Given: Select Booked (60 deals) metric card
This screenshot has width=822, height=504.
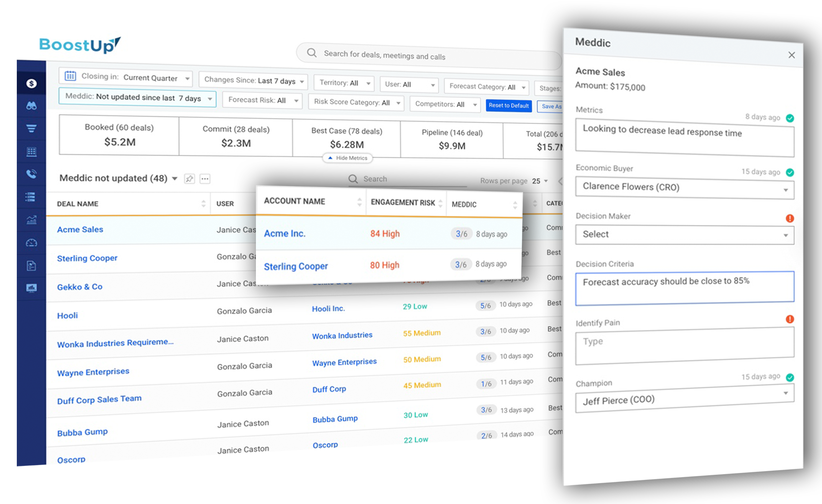Looking at the screenshot, I should 119,135.
